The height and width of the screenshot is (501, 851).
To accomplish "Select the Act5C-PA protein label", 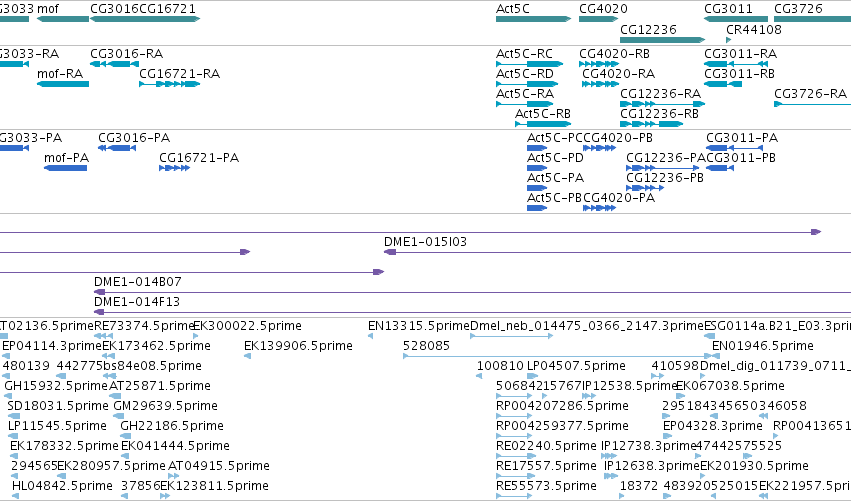I will (555, 178).
